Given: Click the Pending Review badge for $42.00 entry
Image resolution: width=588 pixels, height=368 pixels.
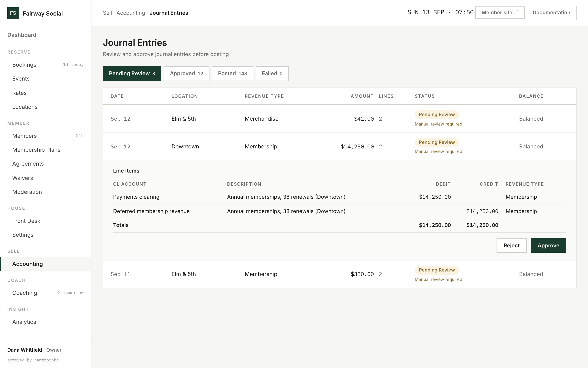Looking at the screenshot, I should 437,115.
